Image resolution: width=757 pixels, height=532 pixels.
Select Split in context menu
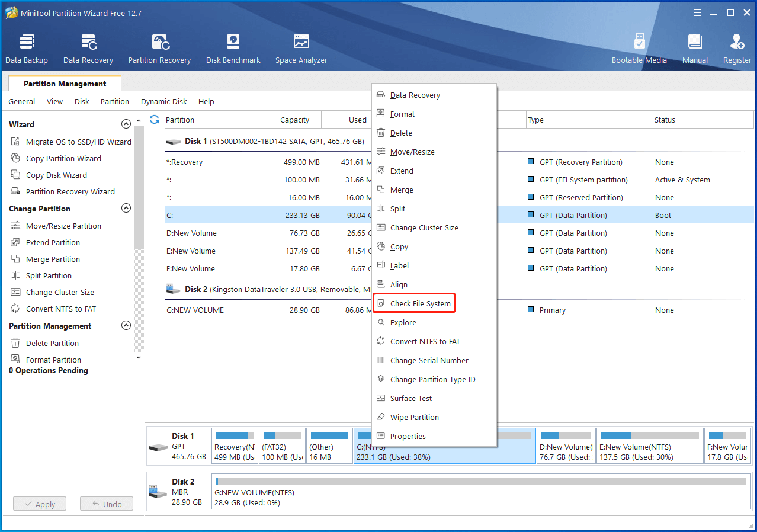[434, 209]
